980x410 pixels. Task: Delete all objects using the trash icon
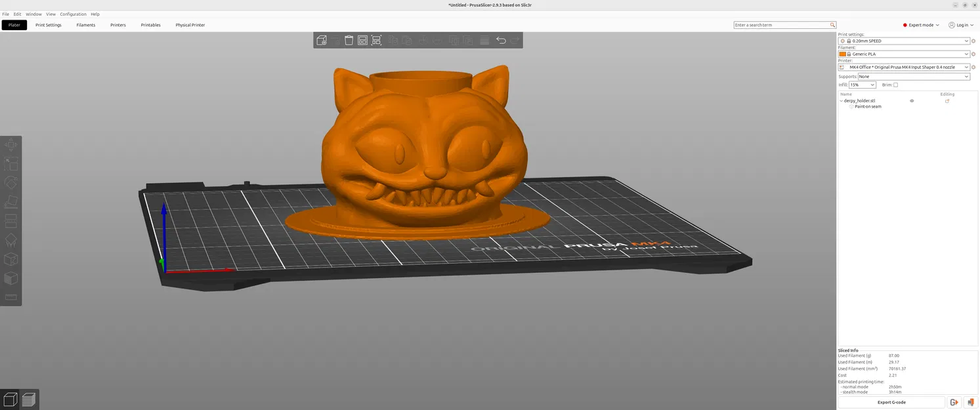[x=349, y=40]
